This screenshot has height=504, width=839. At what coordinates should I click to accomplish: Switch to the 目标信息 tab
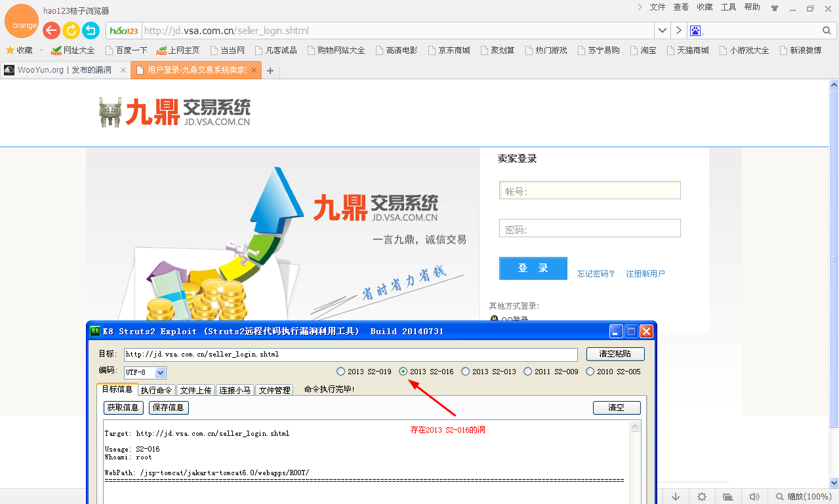(x=117, y=389)
